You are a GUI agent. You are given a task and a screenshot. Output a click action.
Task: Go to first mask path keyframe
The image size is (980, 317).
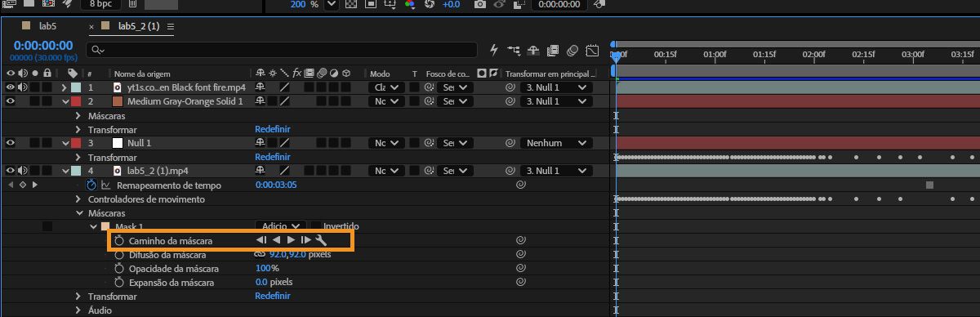tap(261, 240)
